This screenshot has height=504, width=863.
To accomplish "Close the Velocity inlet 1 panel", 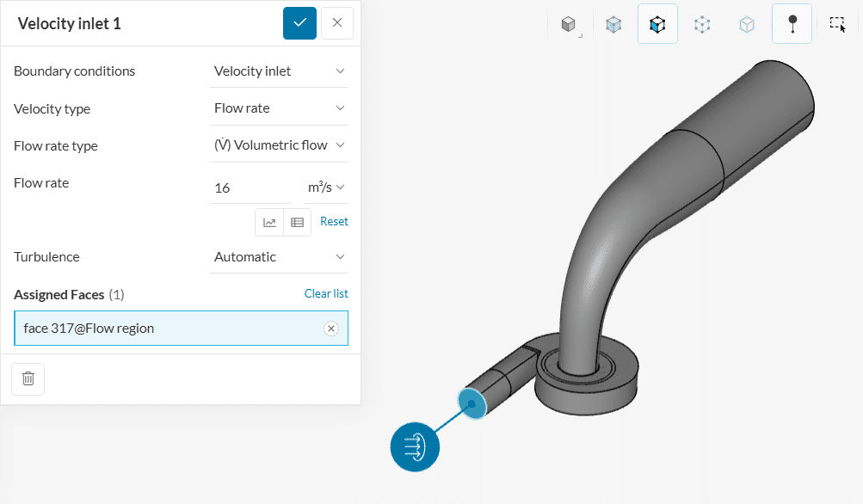I will coord(337,23).
